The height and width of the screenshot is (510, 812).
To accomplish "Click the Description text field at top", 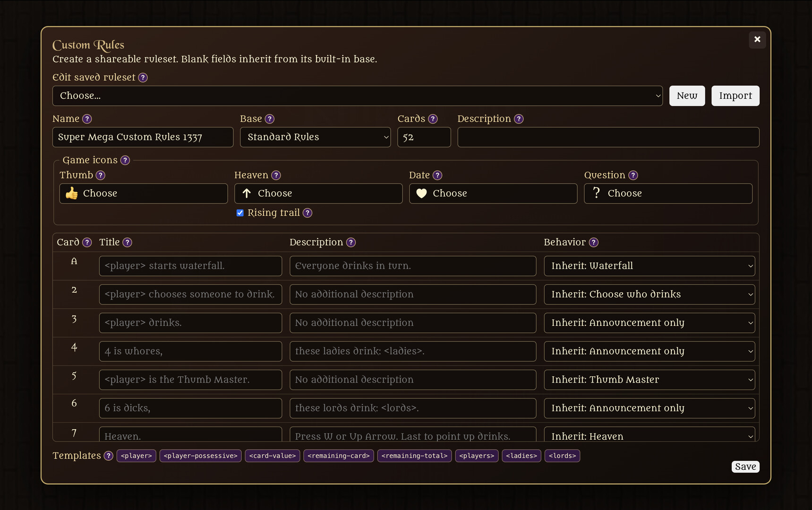I will [608, 137].
